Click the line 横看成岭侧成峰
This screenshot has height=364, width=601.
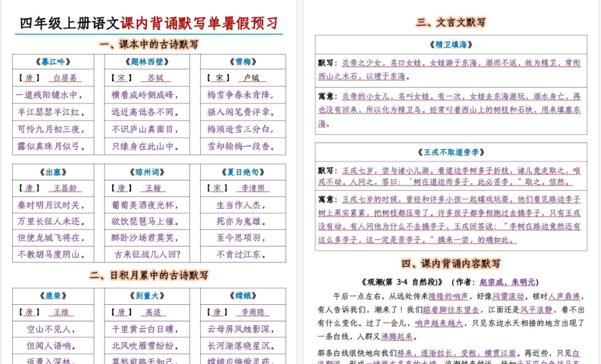click(x=145, y=95)
